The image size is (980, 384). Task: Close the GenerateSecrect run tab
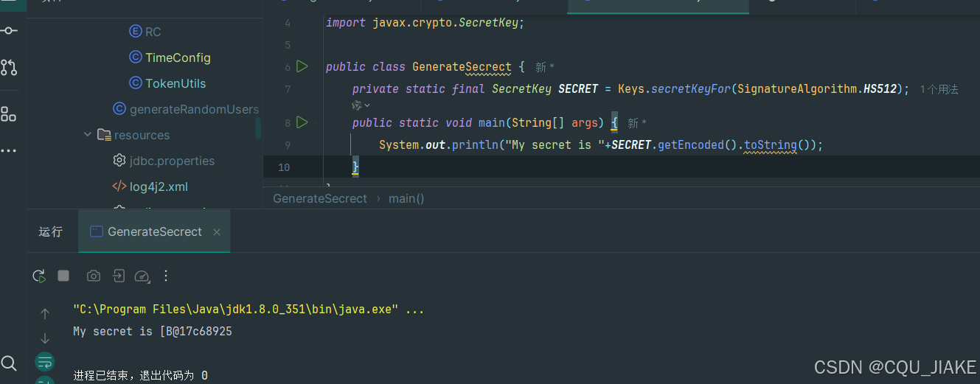(217, 232)
